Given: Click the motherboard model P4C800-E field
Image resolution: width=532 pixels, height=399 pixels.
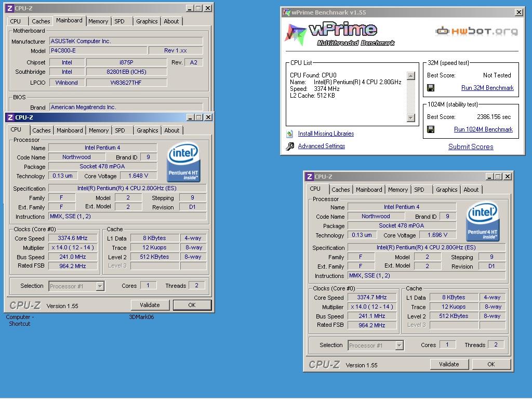Looking at the screenshot, I should pyautogui.click(x=98, y=50).
